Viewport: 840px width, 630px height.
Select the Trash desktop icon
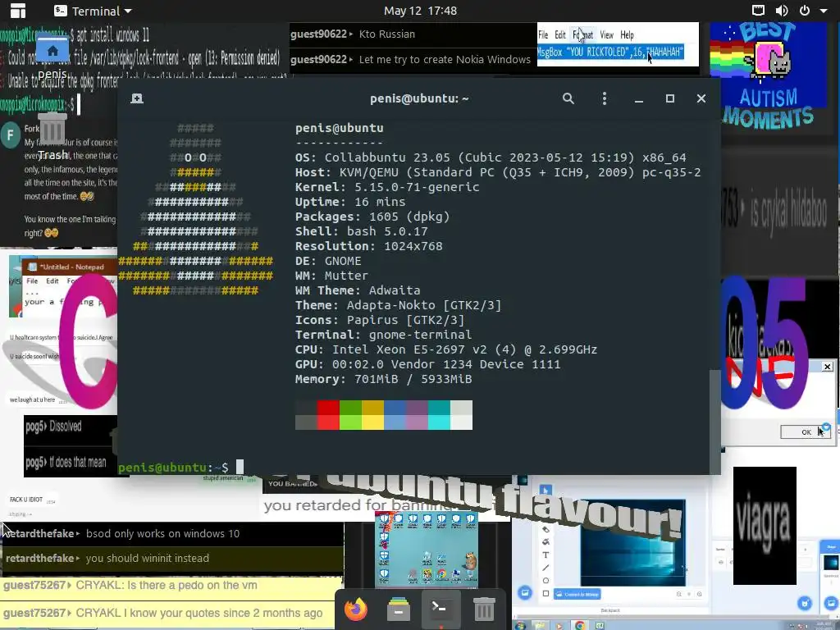pyautogui.click(x=52, y=136)
